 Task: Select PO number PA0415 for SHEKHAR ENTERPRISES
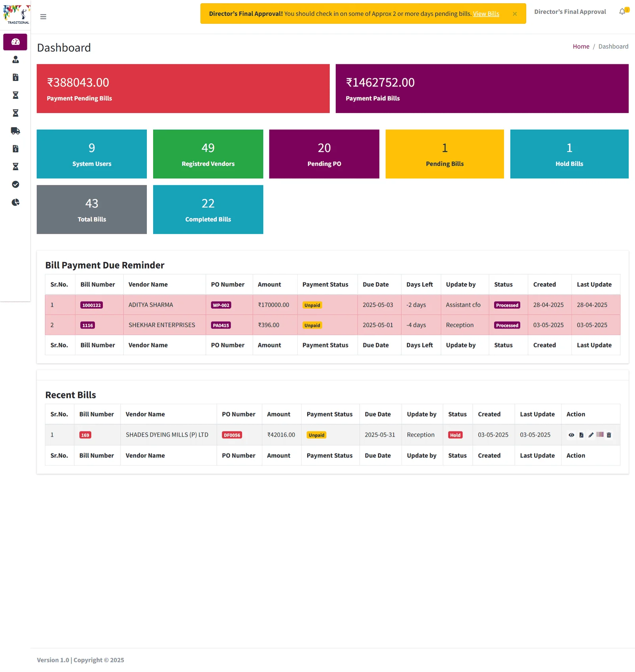click(221, 325)
